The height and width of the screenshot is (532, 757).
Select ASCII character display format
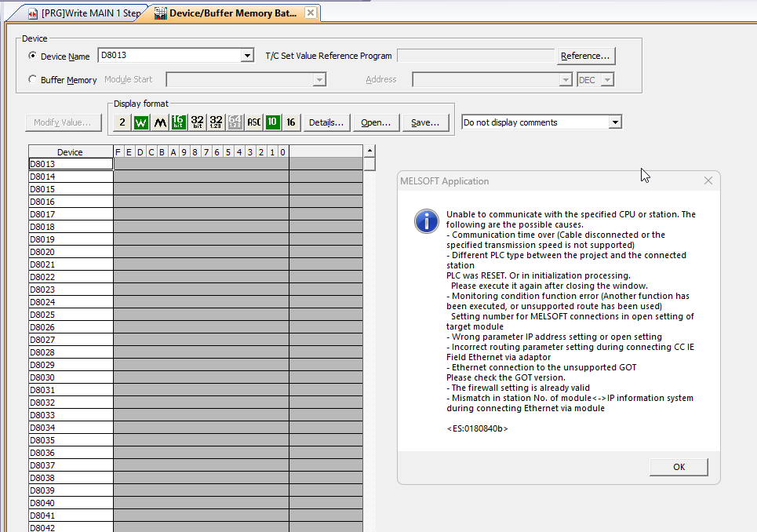254,122
